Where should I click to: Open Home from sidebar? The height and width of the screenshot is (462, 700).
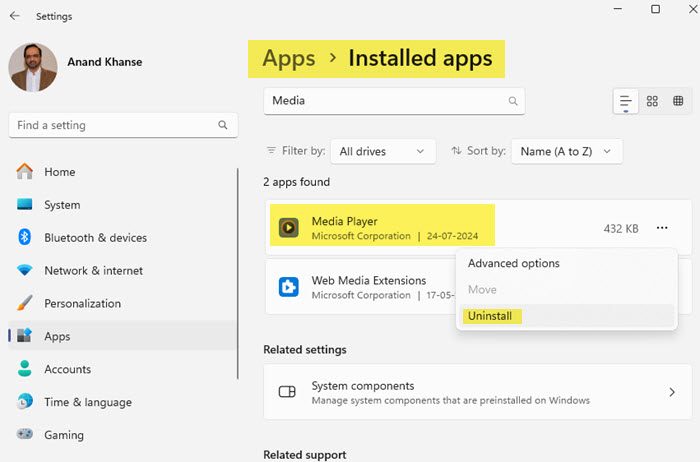coord(123,172)
